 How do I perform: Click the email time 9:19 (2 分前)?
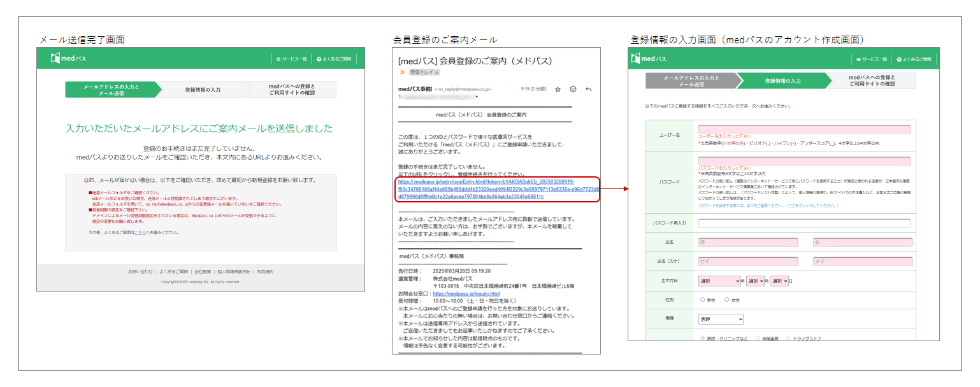[x=533, y=90]
